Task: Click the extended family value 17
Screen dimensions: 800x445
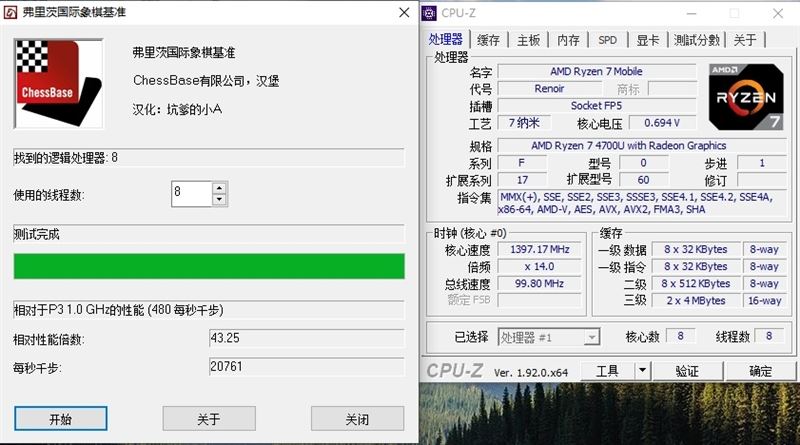Action: coord(522,180)
